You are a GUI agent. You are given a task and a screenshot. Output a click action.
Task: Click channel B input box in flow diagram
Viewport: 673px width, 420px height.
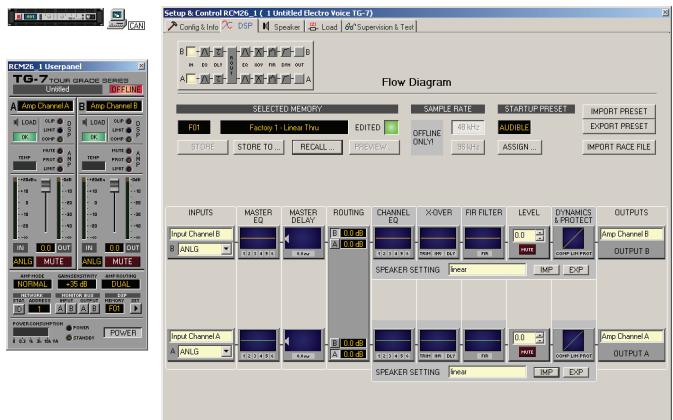click(x=191, y=52)
